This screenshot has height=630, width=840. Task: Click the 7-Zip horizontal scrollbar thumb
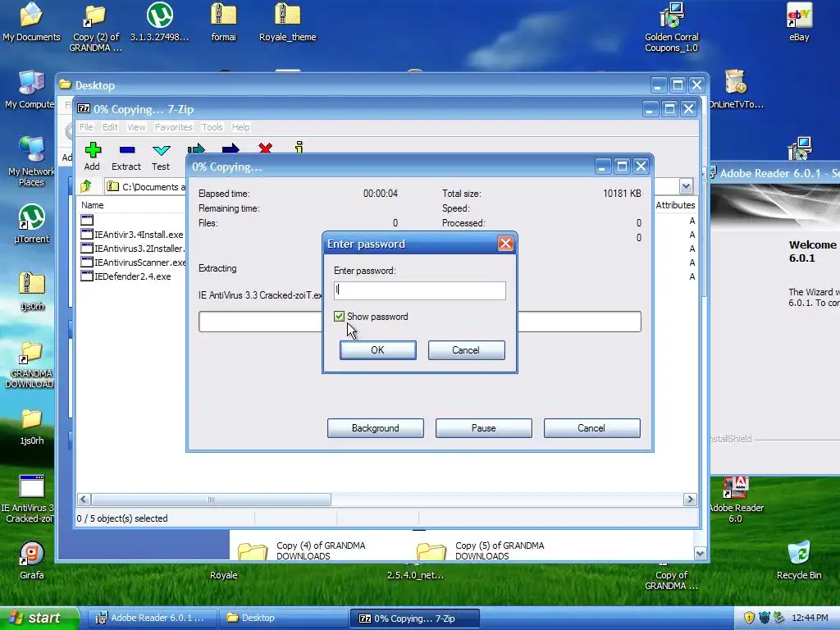[211, 500]
